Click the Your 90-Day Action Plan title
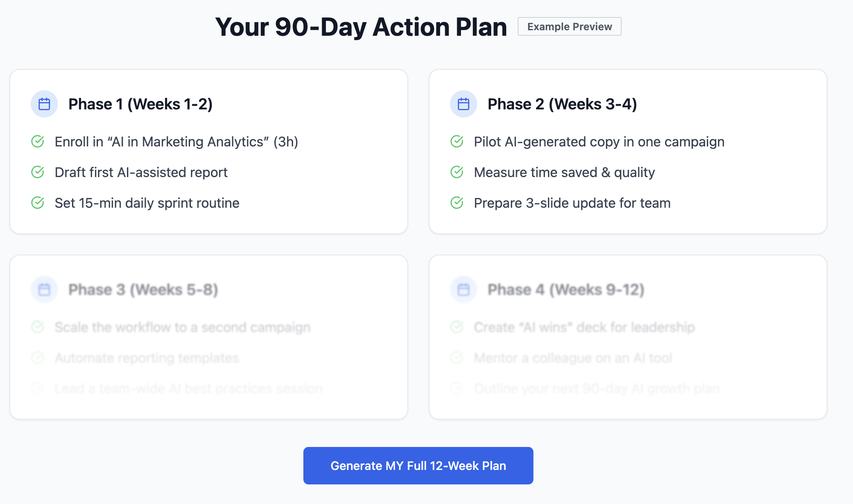Viewport: 853px width, 504px height. point(361,27)
